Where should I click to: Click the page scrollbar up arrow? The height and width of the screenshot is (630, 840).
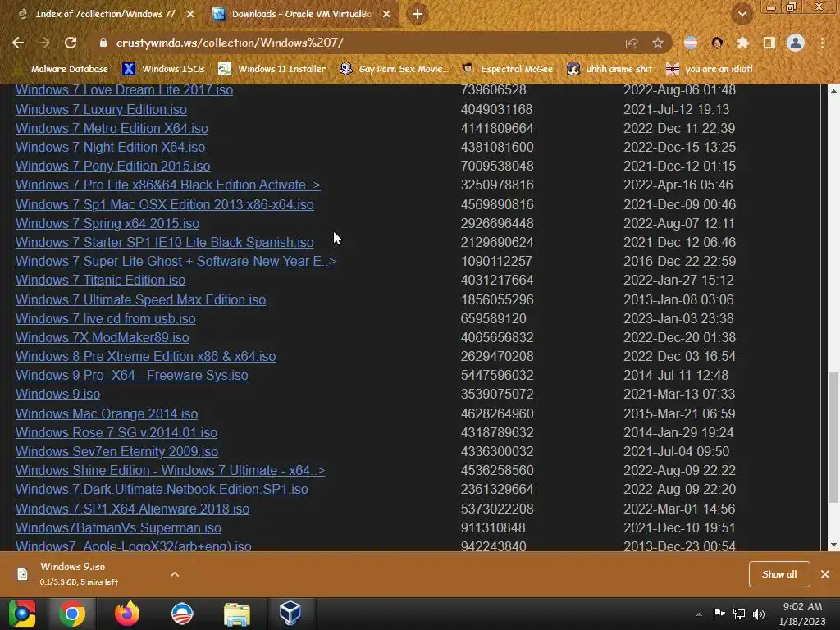[x=833, y=91]
